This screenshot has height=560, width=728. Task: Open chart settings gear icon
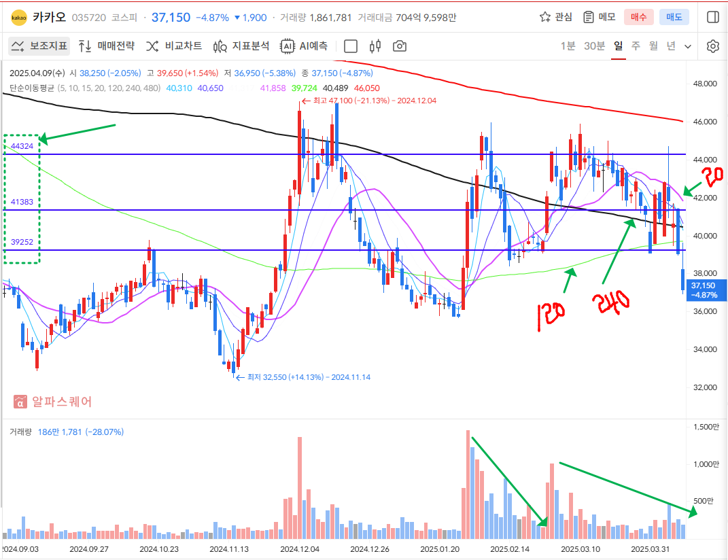click(712, 46)
